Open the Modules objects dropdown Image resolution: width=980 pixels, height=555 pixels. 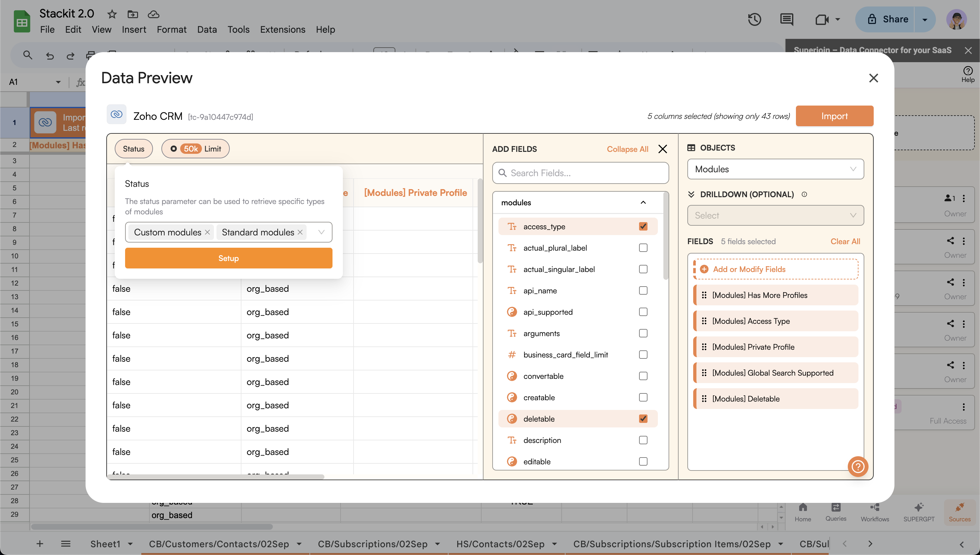click(x=775, y=169)
